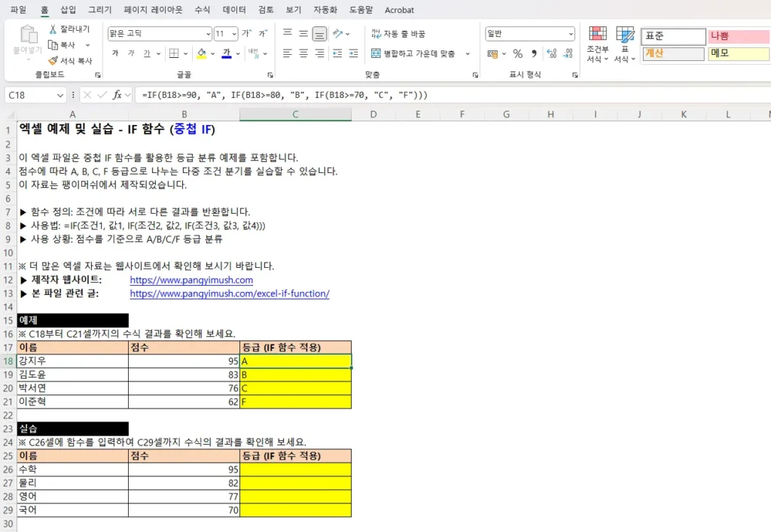Click the accounting number format icon
771x532 pixels.
(x=492, y=53)
